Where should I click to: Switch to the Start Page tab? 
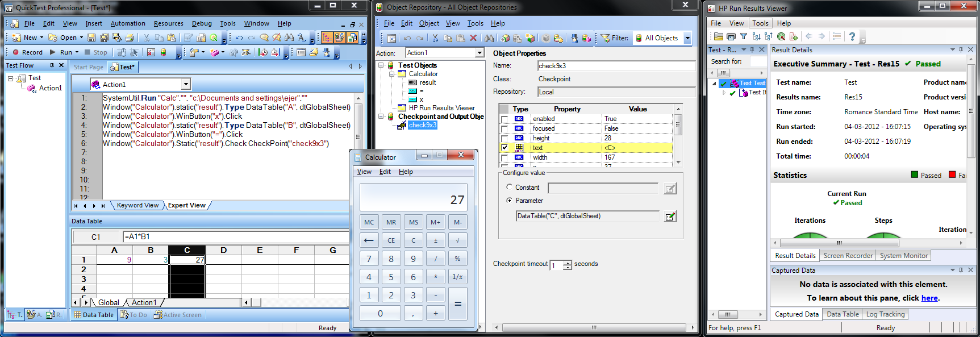89,67
